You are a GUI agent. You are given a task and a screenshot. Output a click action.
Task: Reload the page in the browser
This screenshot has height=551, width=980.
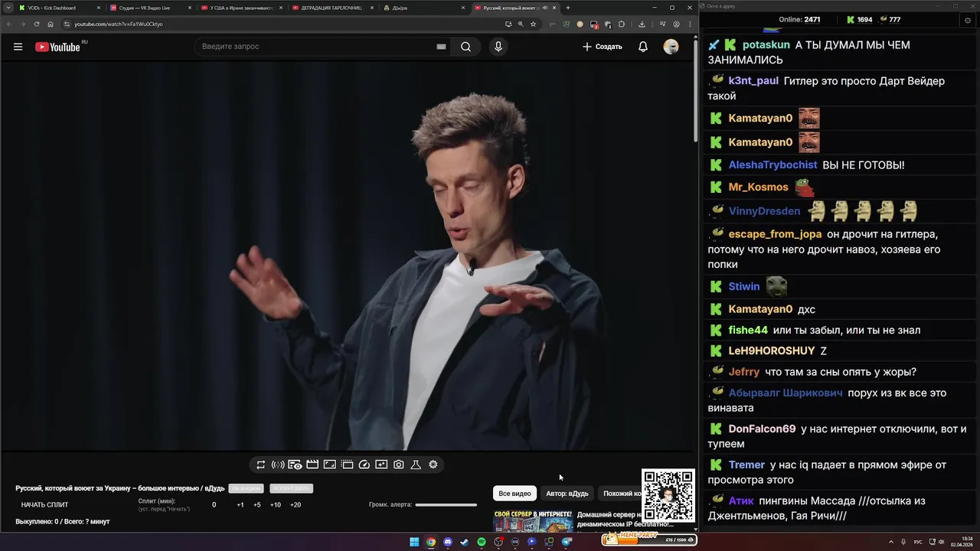tap(37, 24)
